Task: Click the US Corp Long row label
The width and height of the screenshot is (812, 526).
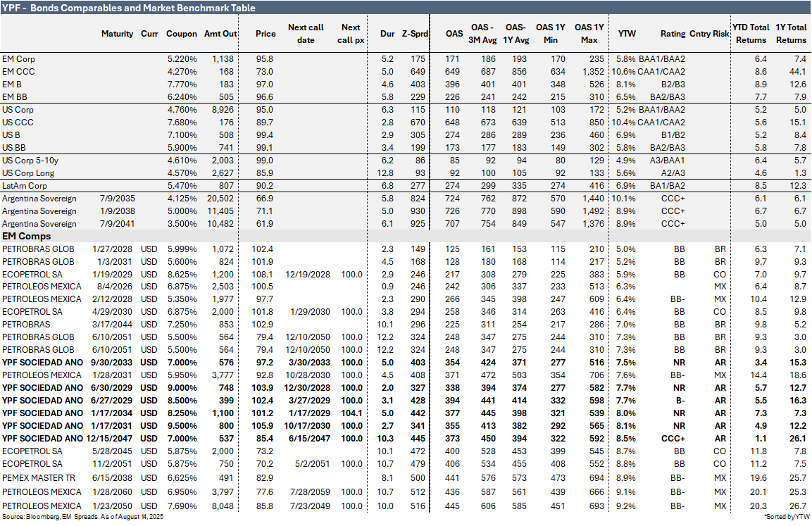Action: coord(28,173)
